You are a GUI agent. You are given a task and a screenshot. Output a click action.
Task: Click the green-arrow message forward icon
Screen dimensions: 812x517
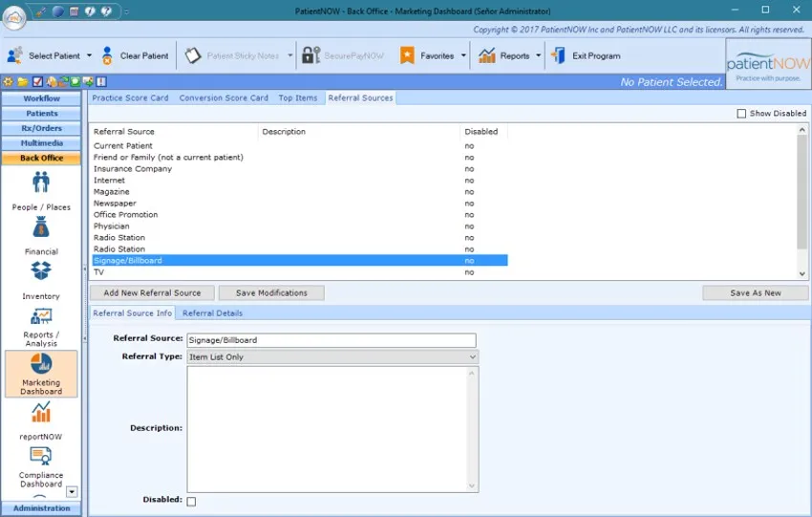click(89, 81)
